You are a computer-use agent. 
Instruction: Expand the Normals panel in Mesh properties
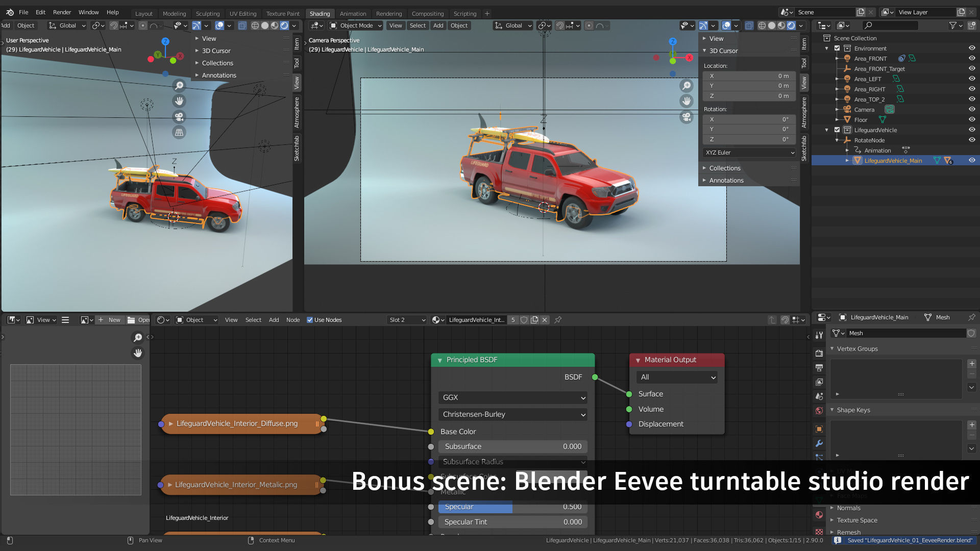click(x=848, y=508)
